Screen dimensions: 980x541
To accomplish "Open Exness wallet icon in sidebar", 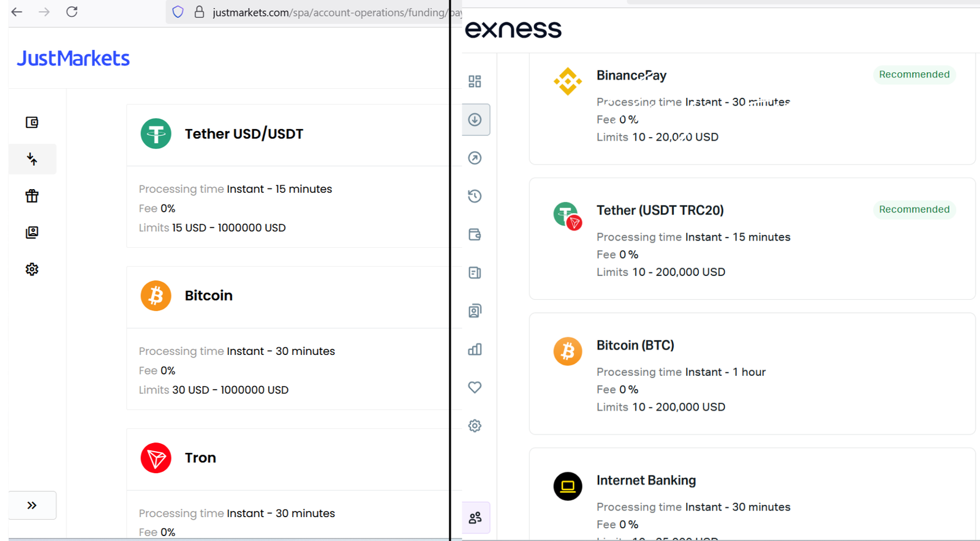I will click(475, 234).
